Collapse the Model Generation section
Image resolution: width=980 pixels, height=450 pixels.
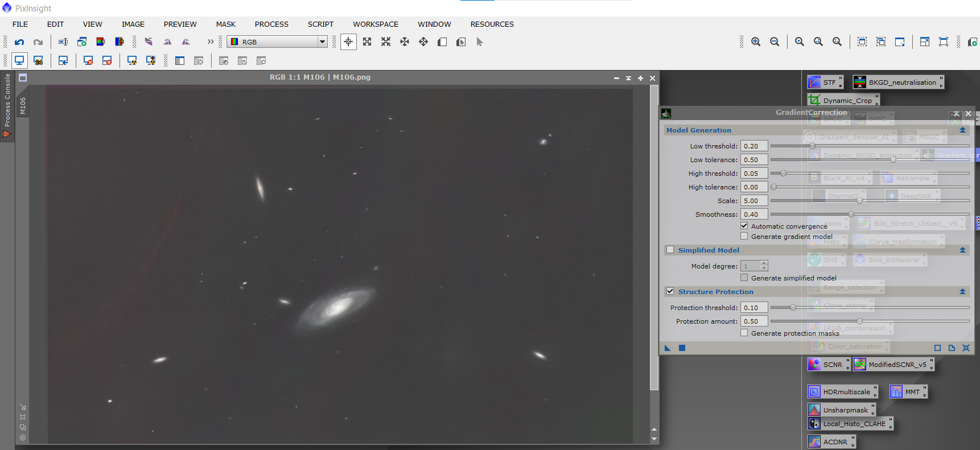point(962,131)
